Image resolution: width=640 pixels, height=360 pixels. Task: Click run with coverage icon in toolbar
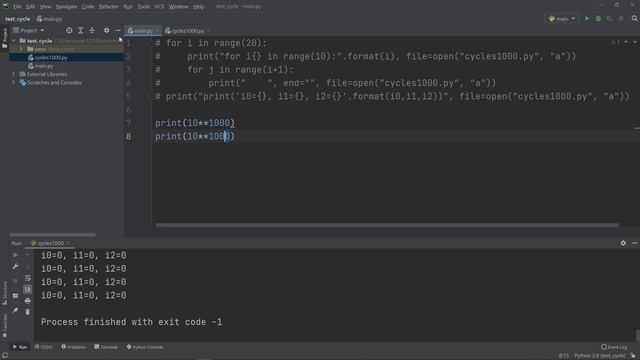pos(609,19)
